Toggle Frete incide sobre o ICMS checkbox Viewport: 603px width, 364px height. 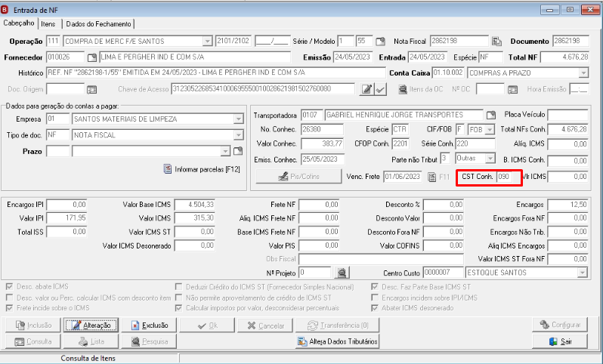[x=9, y=308]
